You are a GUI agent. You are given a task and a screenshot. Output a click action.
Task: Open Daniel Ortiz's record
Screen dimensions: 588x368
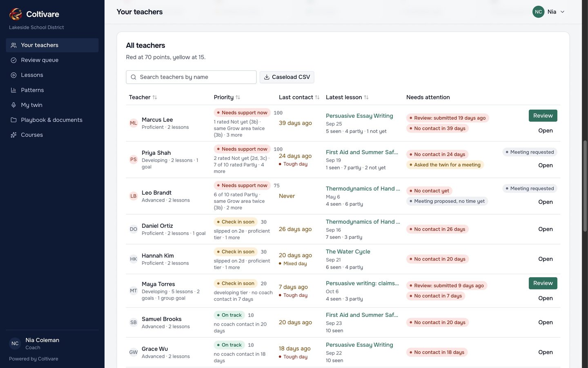coord(545,229)
